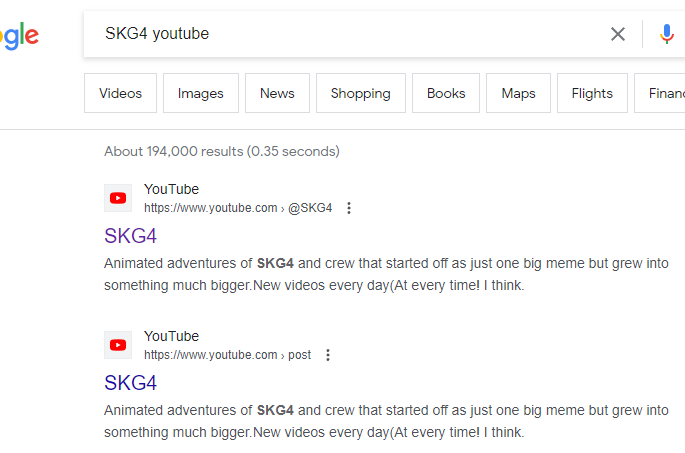Click the Google logo
Viewport: 685px width, 453px height.
click(x=19, y=36)
